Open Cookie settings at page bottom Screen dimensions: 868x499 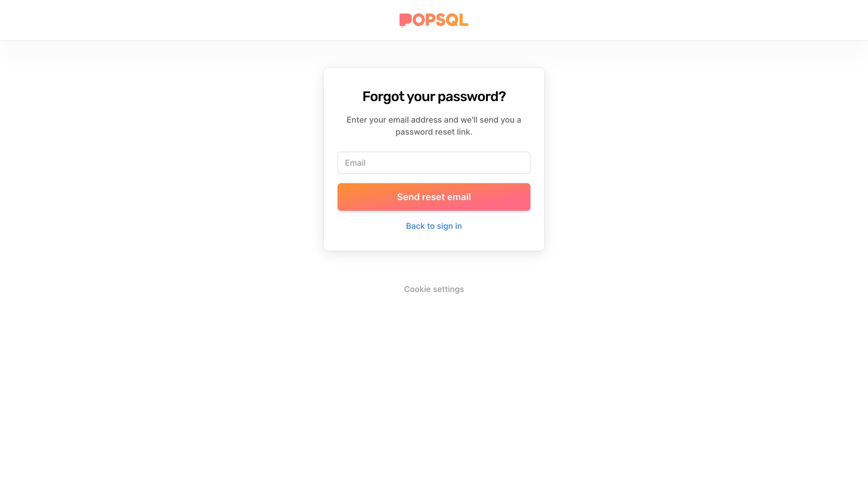[x=434, y=289]
